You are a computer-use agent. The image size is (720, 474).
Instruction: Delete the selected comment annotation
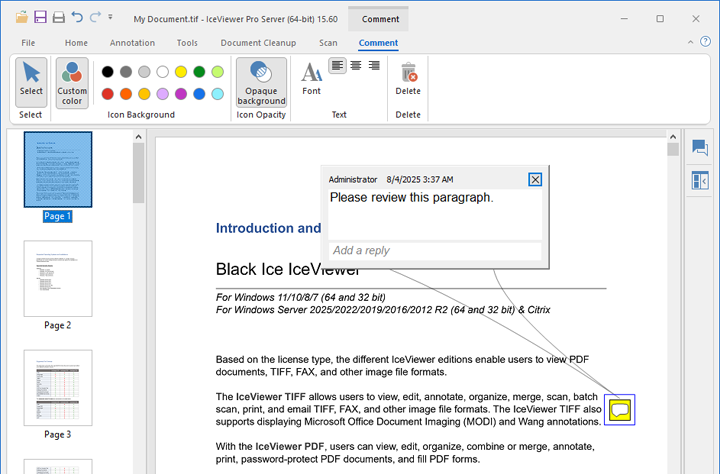(408, 80)
